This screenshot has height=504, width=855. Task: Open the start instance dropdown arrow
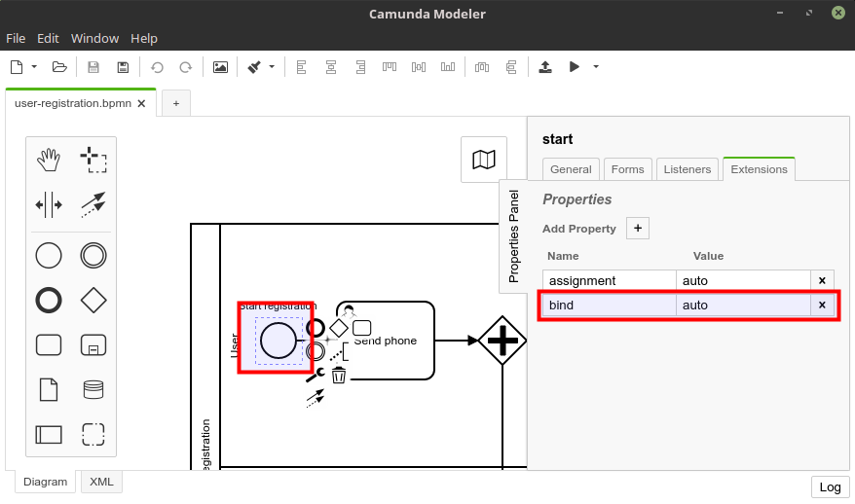click(x=596, y=67)
